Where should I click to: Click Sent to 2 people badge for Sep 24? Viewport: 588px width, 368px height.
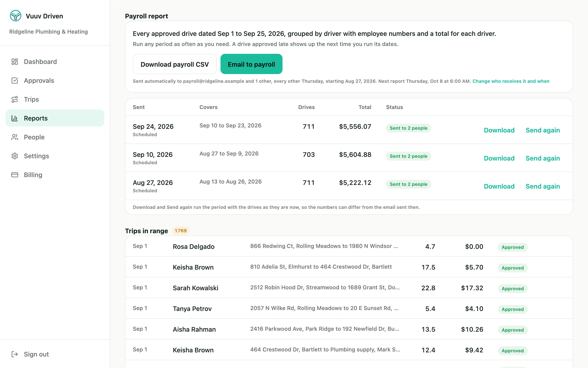pos(408,128)
